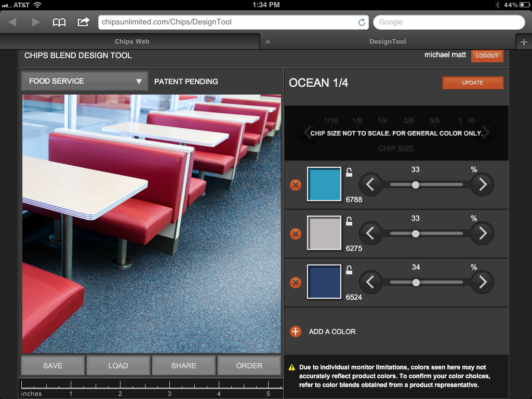The width and height of the screenshot is (532, 399).
Task: Toggle the lock on color 6275
Action: coord(349,222)
